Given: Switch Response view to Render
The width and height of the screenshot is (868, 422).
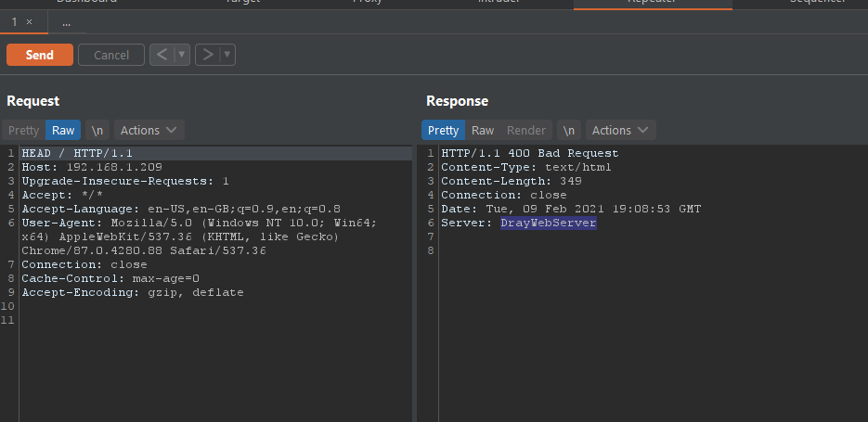Looking at the screenshot, I should (x=526, y=130).
